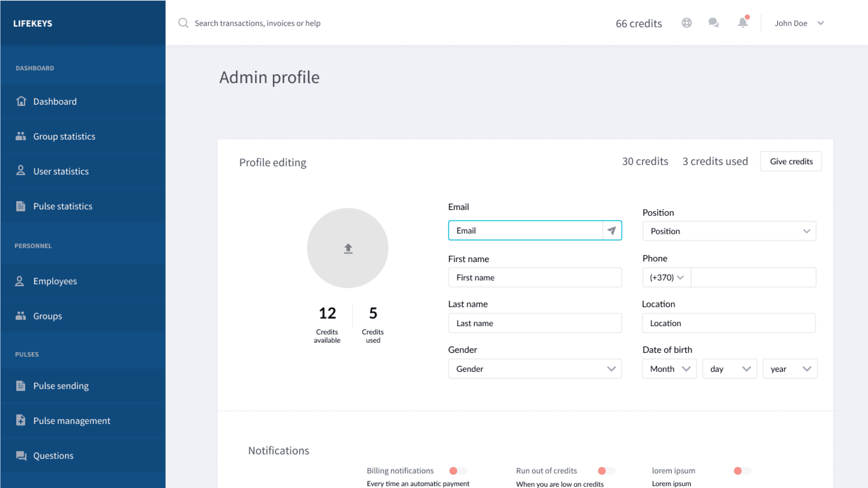
Task: Expand the Gender dropdown
Action: click(x=534, y=369)
